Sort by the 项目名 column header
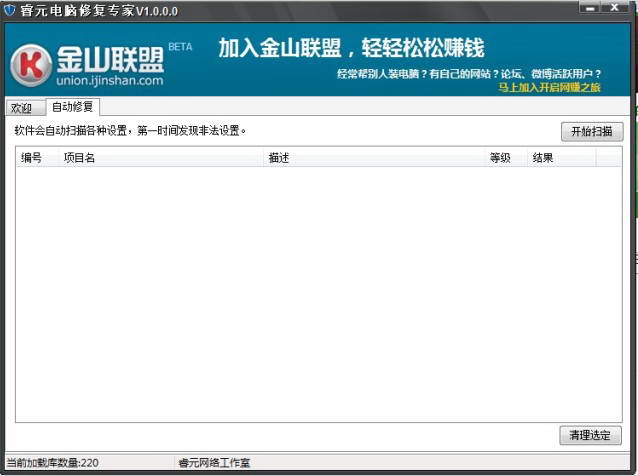 click(x=161, y=157)
